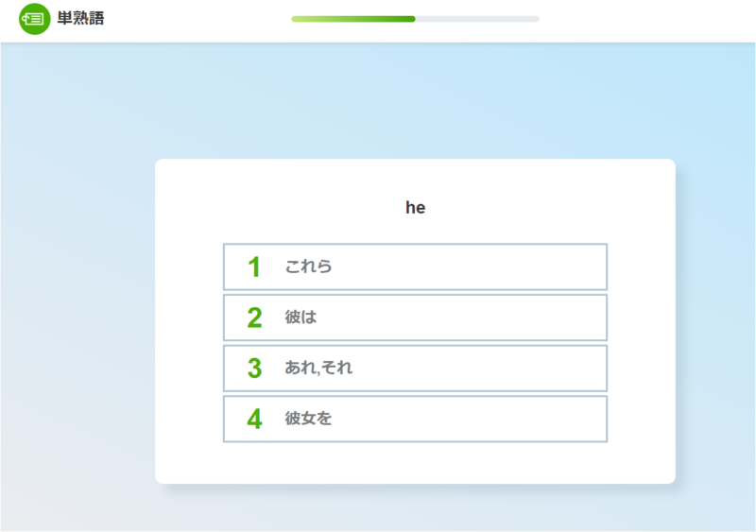This screenshot has width=756, height=532.
Task: Click the green number 4 label
Action: point(254,420)
